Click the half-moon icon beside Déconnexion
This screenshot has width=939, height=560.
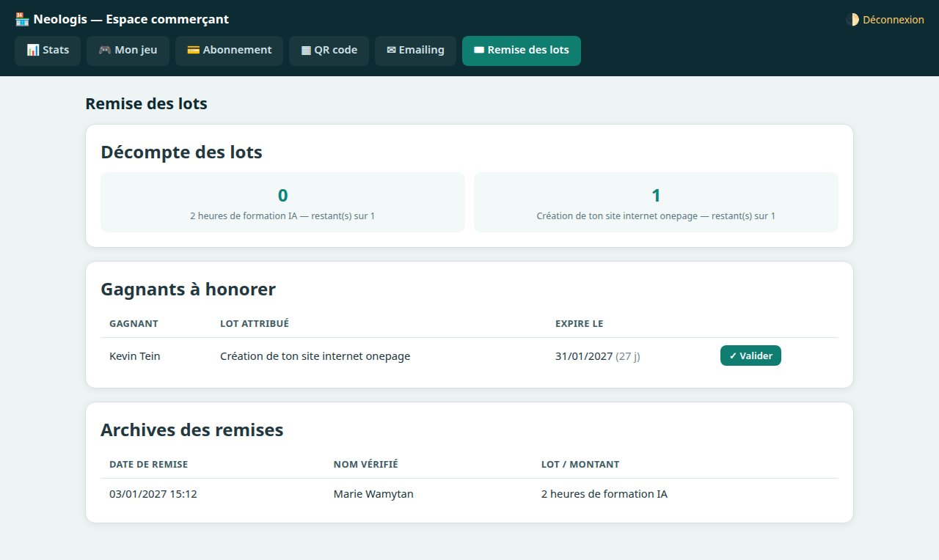(x=852, y=20)
